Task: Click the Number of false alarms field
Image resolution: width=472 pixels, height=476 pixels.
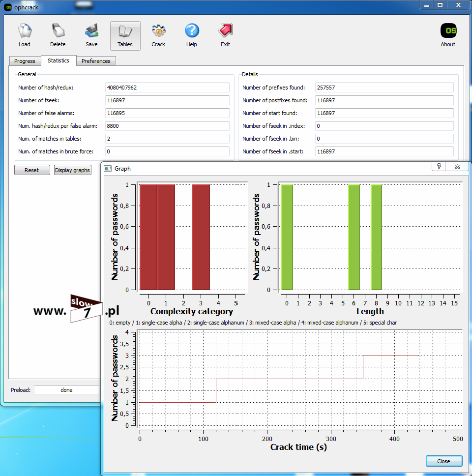Action: [167, 113]
